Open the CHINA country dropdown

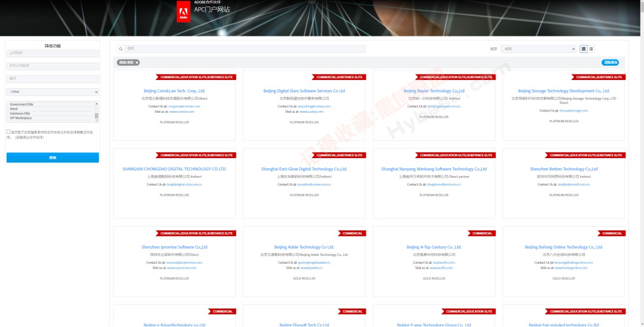pos(53,92)
